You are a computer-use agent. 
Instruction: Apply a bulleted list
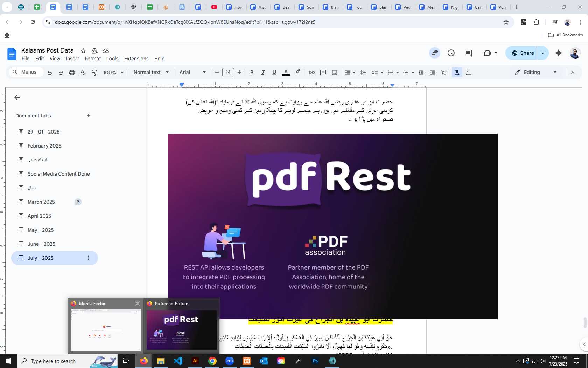coord(390,73)
